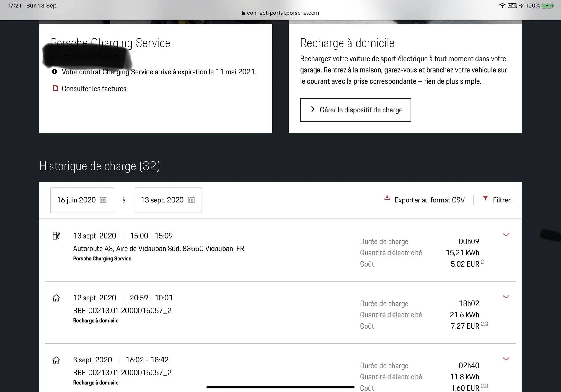Click the 12 sept. charger ID BBF-00213.01.2000015057_2
561x392 pixels.
(x=122, y=311)
